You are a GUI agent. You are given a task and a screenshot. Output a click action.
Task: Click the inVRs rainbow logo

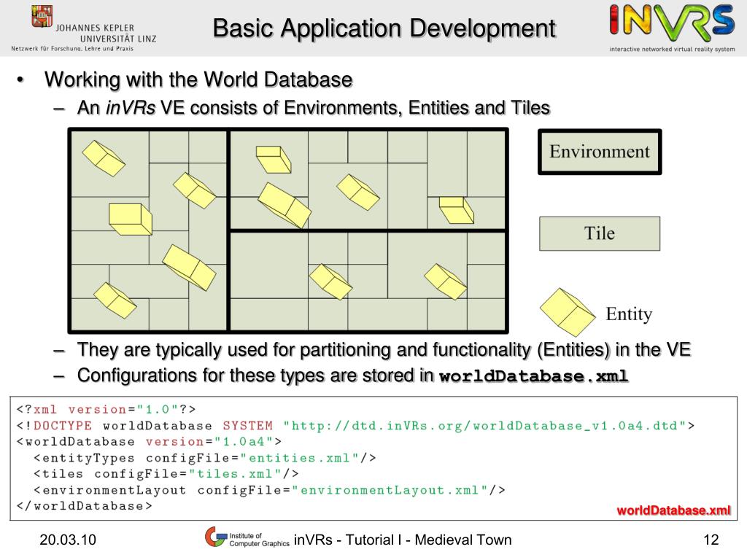tap(672, 23)
